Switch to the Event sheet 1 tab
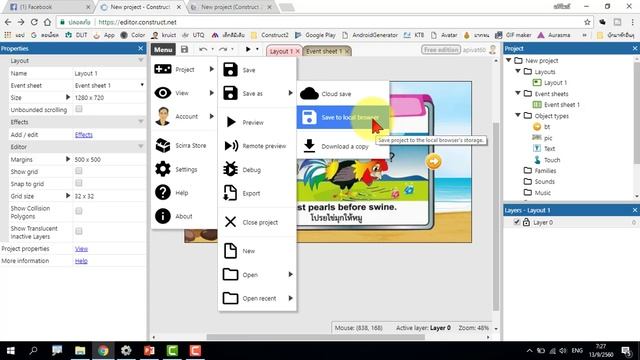 pos(324,51)
